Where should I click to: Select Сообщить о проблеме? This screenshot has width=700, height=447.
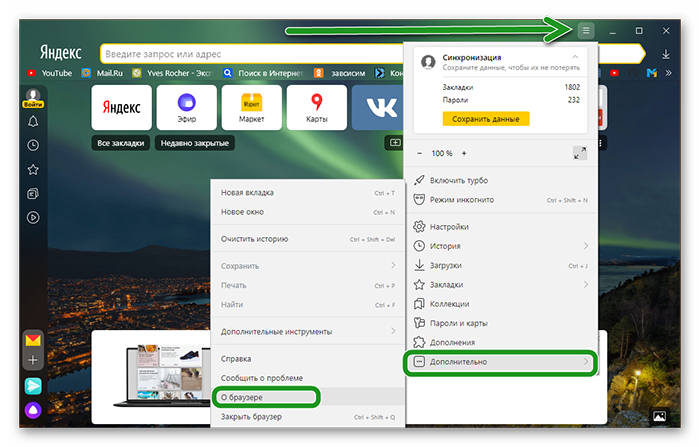click(308, 378)
